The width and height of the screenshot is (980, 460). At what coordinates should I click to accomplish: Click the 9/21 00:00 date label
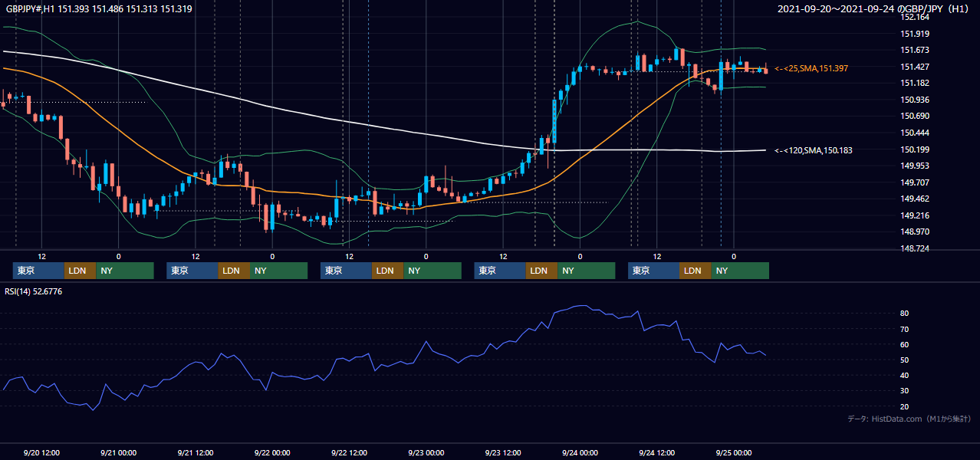[x=119, y=452]
